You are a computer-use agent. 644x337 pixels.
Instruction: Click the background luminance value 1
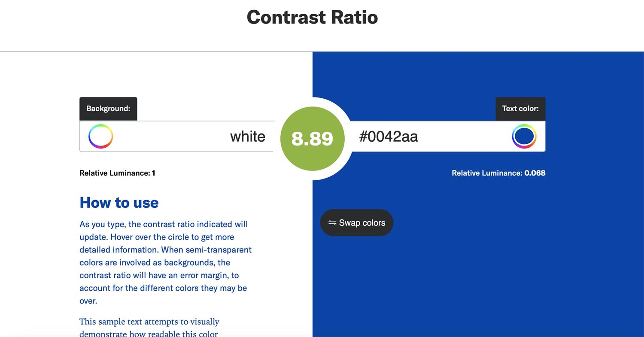[153, 173]
